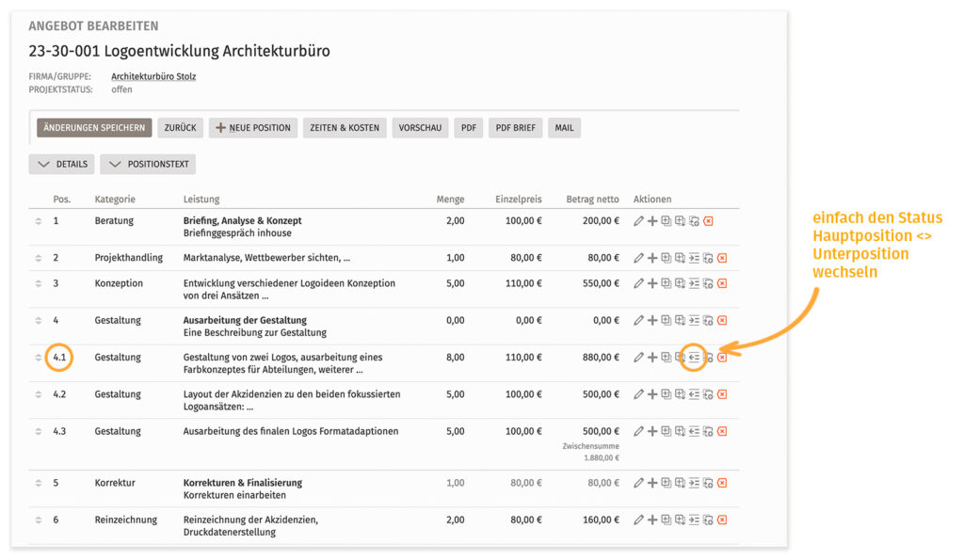Grab the sort handle of position 3

39,283
